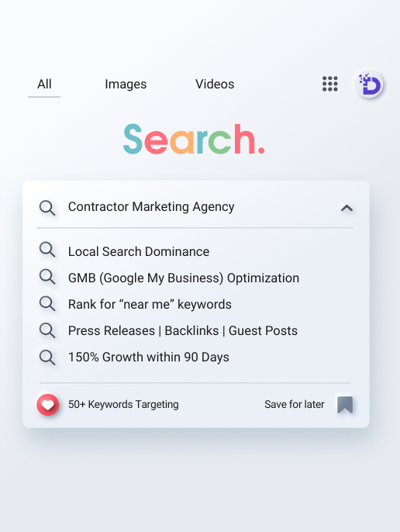Click the Contractor Marketing Agency search field
Viewport: 400px width, 532px height.
point(195,207)
